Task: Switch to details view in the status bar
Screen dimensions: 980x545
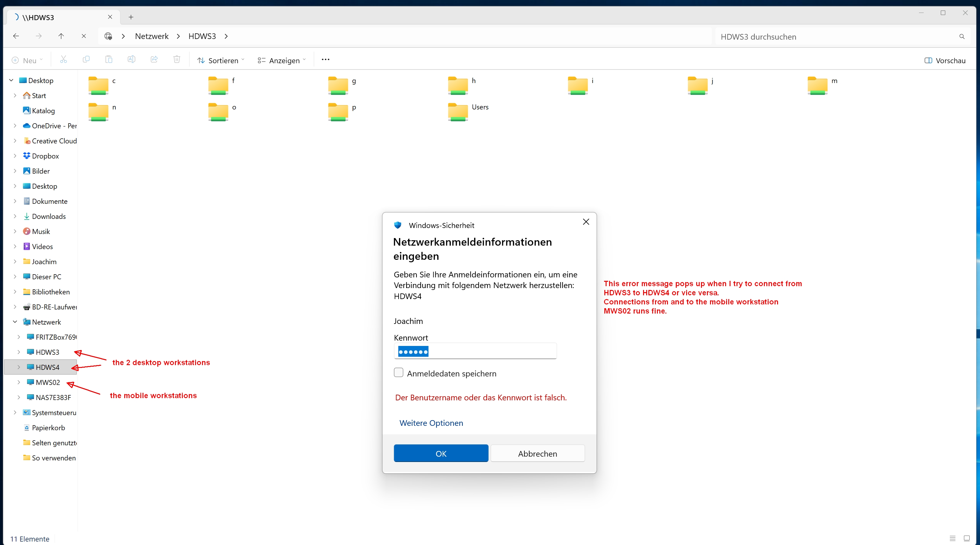Action: pos(953,538)
